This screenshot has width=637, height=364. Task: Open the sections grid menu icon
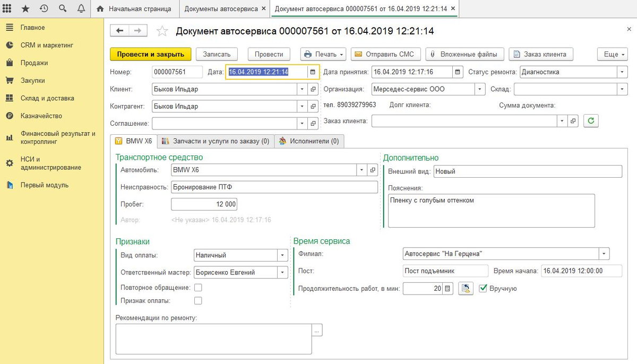[7, 9]
